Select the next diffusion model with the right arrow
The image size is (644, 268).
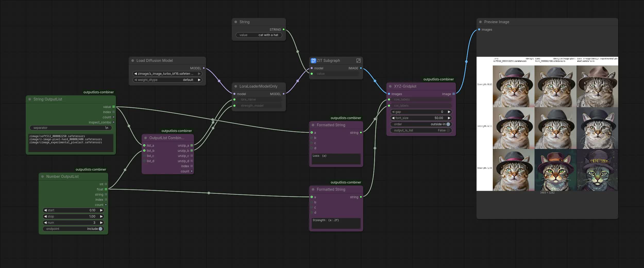(x=199, y=74)
